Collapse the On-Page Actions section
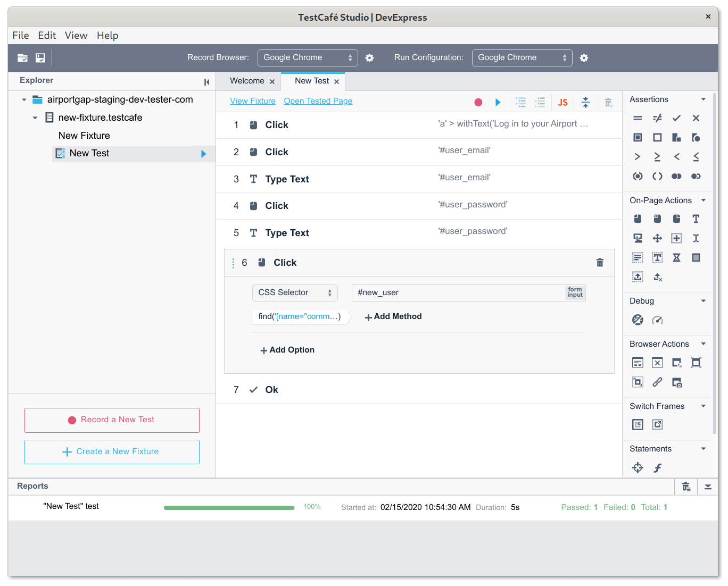 click(x=704, y=200)
